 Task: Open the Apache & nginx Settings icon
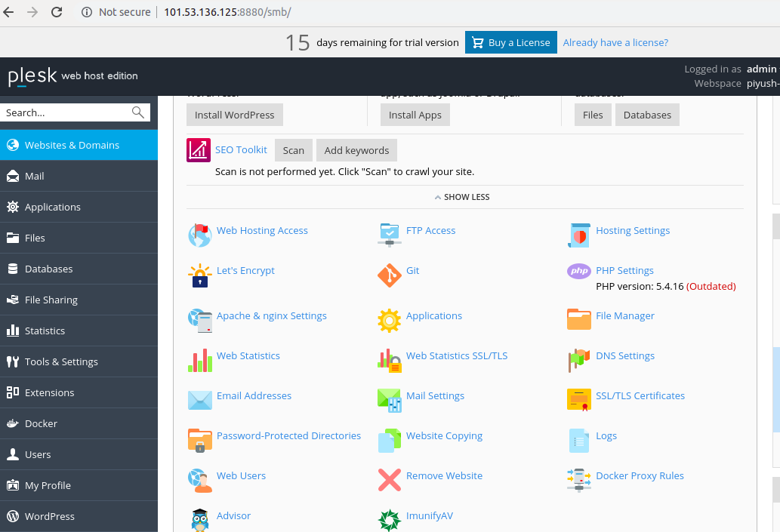click(x=200, y=321)
